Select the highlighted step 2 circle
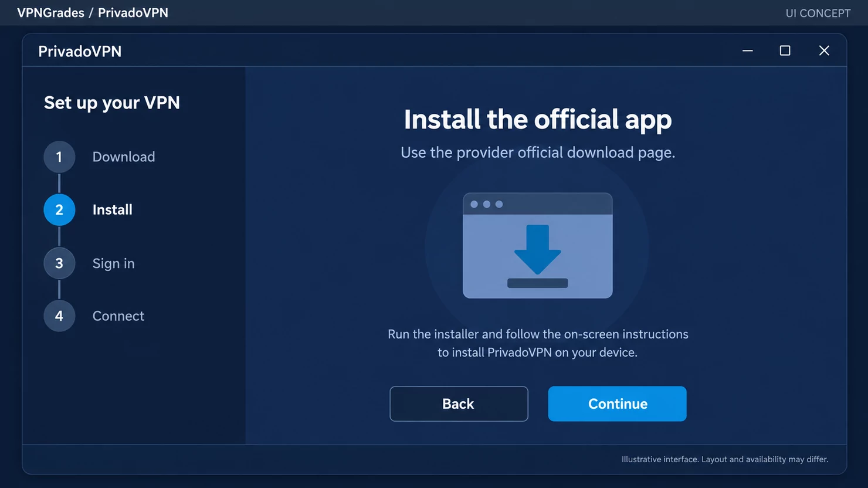The image size is (868, 488). point(59,209)
